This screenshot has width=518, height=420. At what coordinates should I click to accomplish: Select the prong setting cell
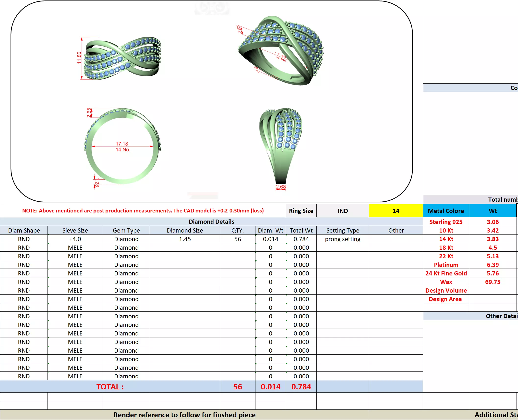pyautogui.click(x=342, y=239)
